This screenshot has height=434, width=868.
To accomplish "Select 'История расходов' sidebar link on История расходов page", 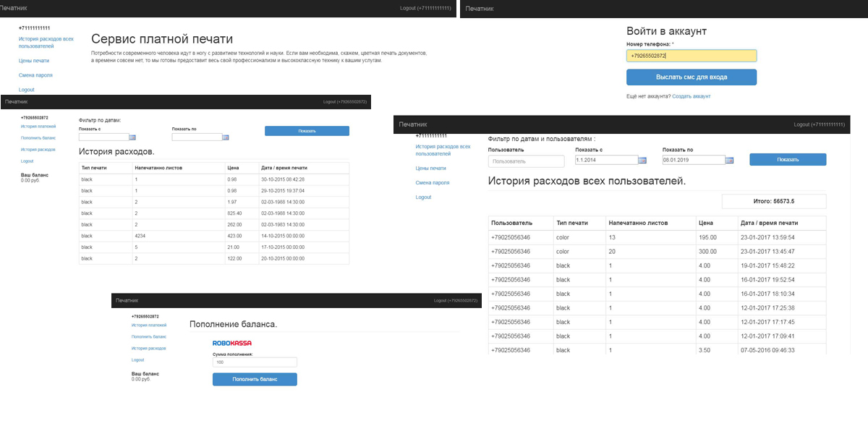I will pos(38,149).
